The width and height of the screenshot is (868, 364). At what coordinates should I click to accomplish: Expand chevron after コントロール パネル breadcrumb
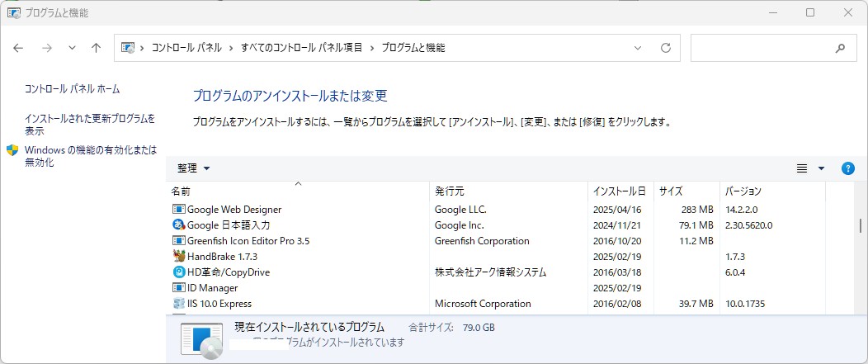(231, 48)
